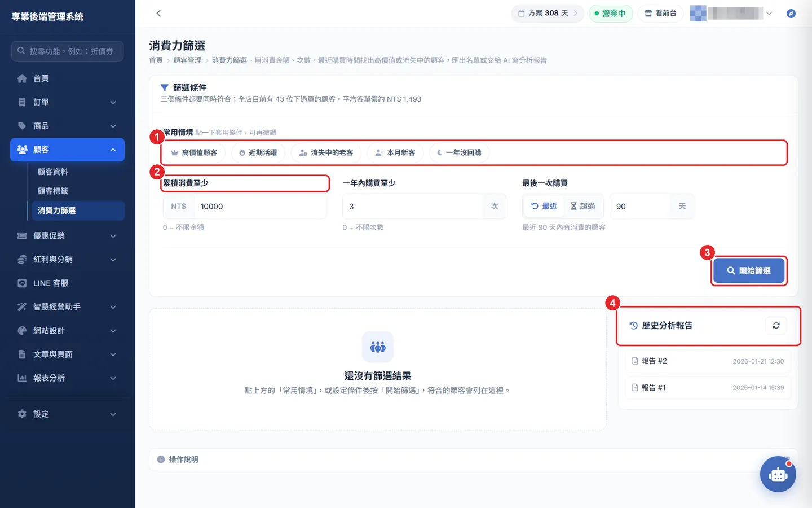Refresh the 歷史分析報告 list
The height and width of the screenshot is (508, 812).
pyautogui.click(x=776, y=326)
